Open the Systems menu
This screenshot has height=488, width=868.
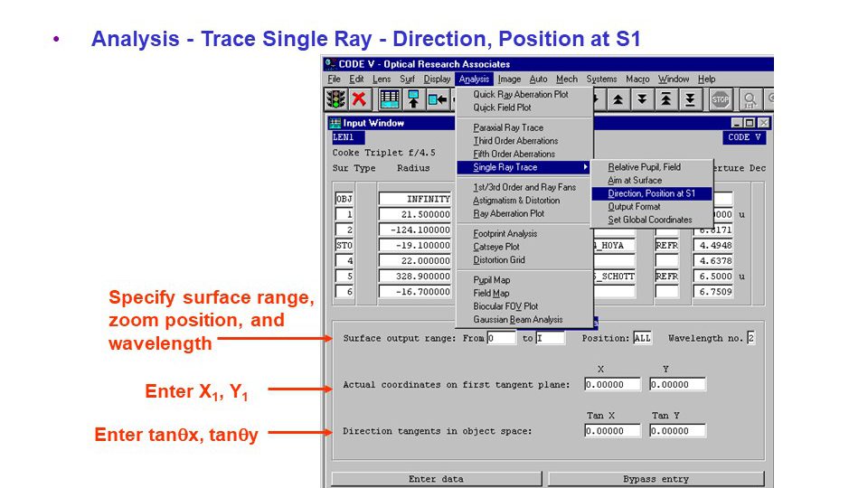pyautogui.click(x=602, y=80)
